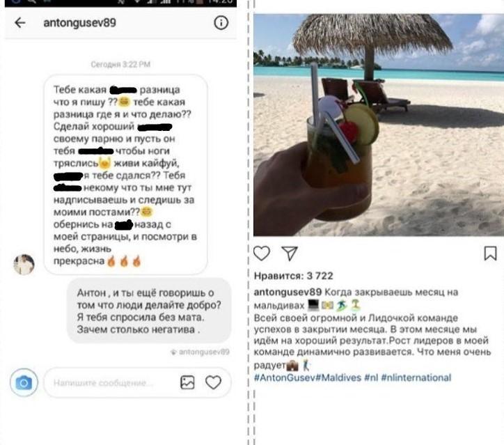Select the grey reply bubble starting Антон

(x=149, y=311)
